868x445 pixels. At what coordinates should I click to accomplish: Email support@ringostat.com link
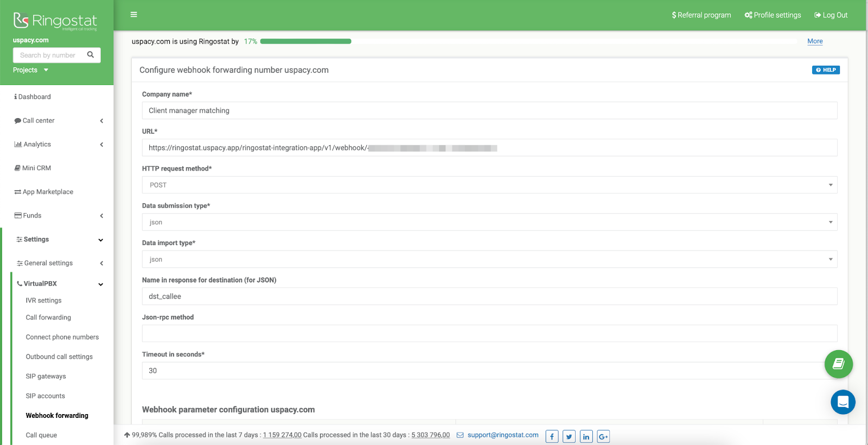coord(503,435)
